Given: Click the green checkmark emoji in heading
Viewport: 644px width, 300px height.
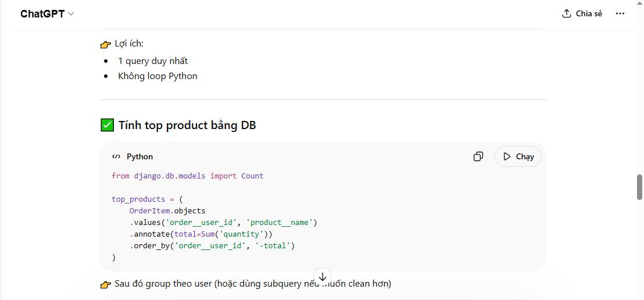Looking at the screenshot, I should (107, 125).
